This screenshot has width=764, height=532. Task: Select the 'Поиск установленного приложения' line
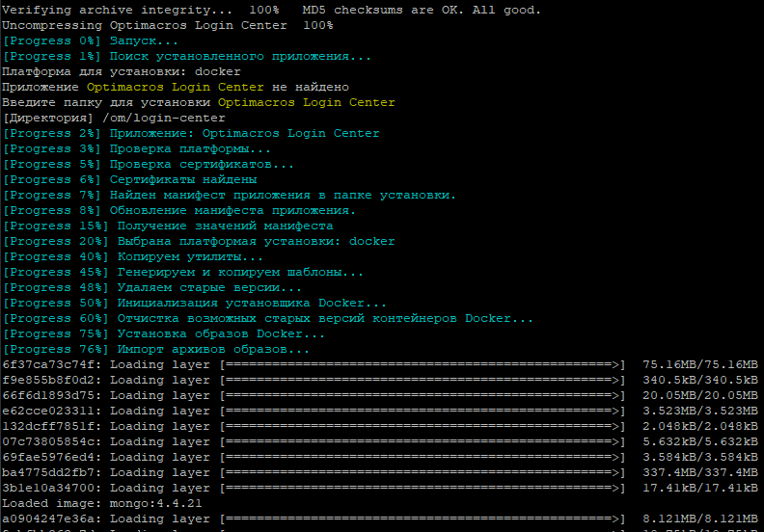pos(186,57)
